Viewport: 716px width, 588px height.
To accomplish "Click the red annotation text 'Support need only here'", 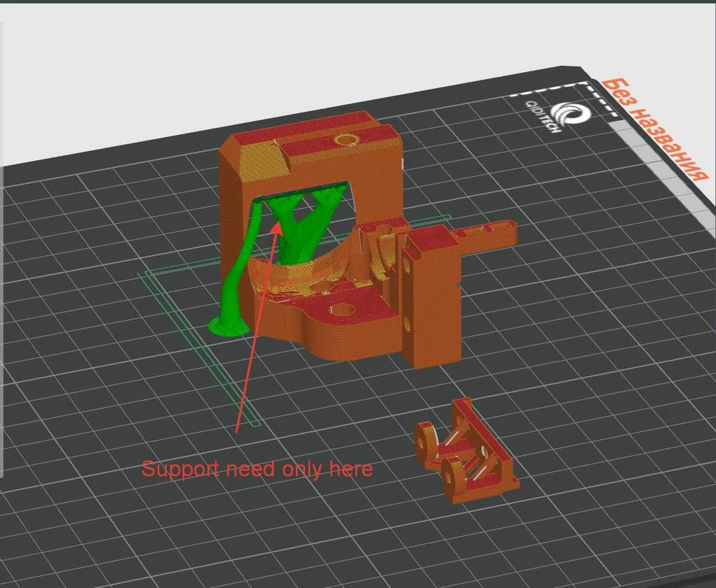I will 257,469.
